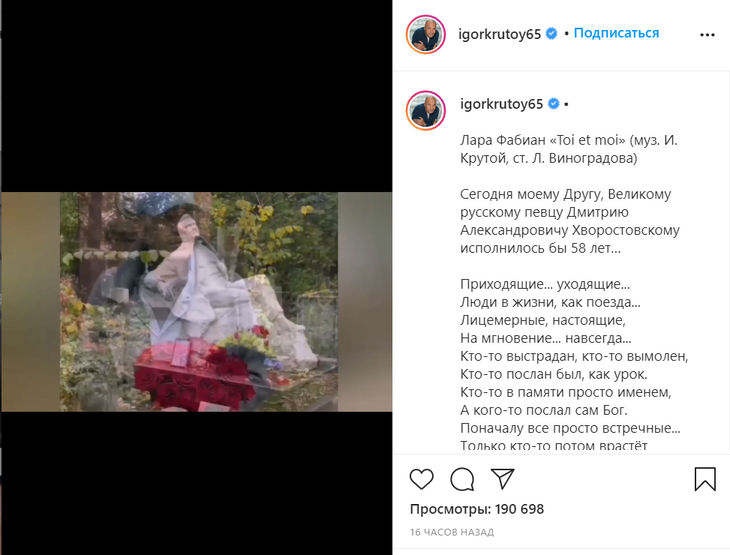Viewport: 730px width, 555px height.
Task: Open comments via speech bubble icon
Action: (x=462, y=479)
